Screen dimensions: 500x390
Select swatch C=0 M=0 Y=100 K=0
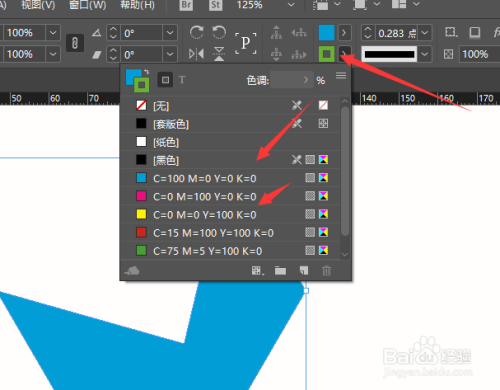click(x=230, y=214)
